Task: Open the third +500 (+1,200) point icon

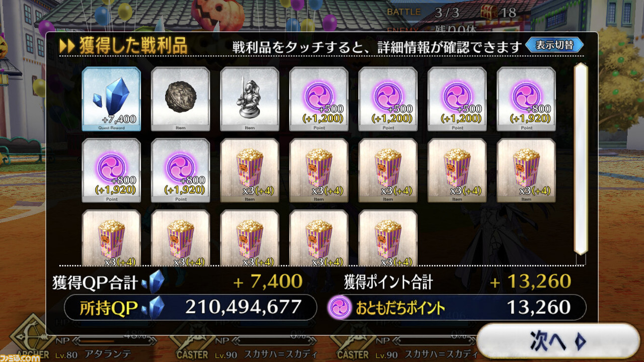Action: pos(457,99)
